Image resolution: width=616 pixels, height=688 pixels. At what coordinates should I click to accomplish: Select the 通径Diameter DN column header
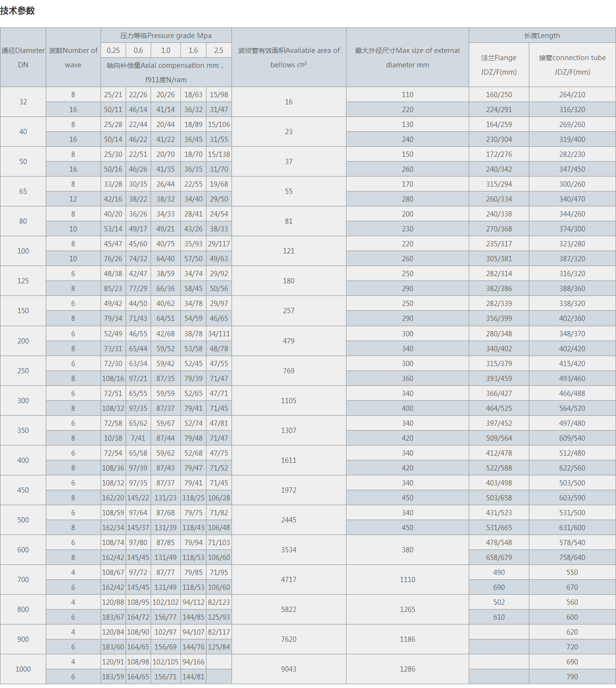click(23, 57)
